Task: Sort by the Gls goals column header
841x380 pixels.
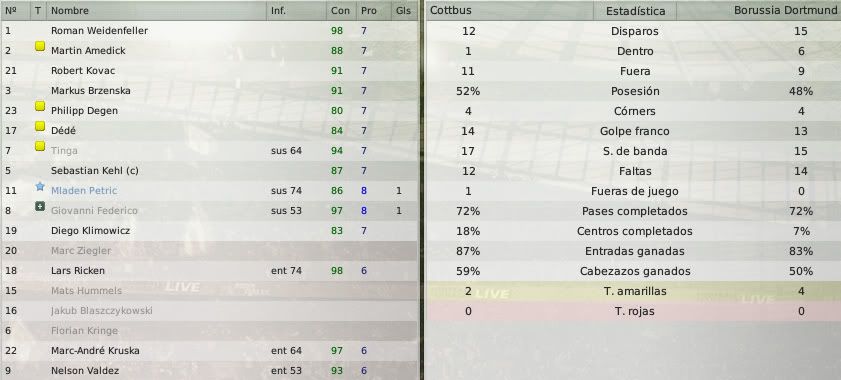Action: click(x=403, y=10)
